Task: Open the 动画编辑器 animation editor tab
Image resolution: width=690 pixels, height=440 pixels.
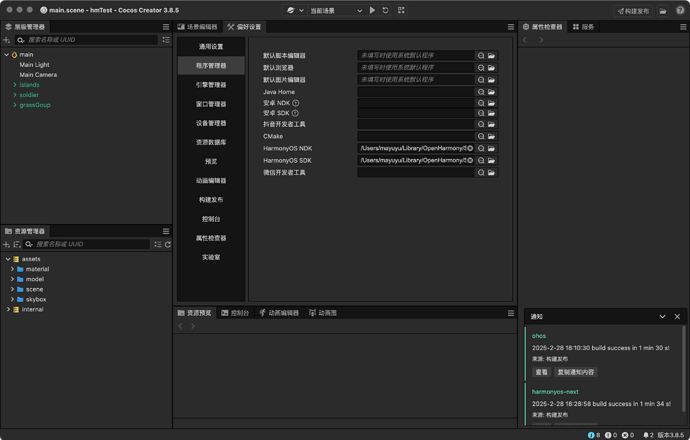Action: point(279,313)
